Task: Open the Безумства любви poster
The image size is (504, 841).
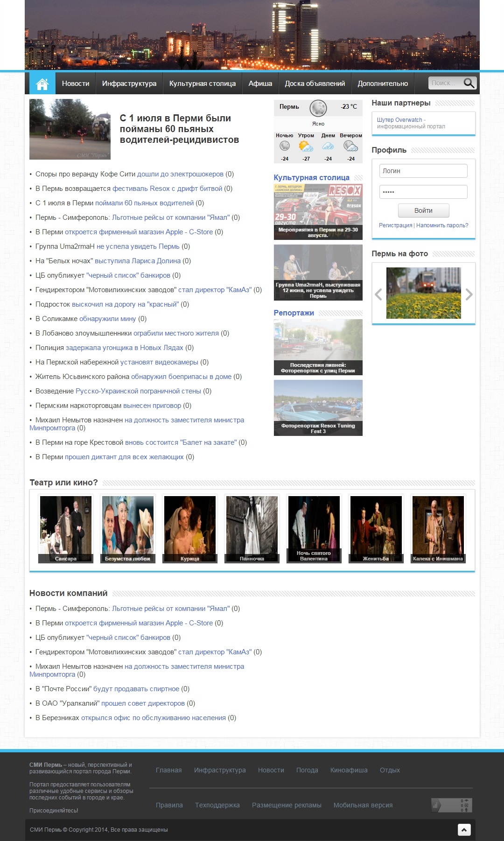Action: point(128,529)
